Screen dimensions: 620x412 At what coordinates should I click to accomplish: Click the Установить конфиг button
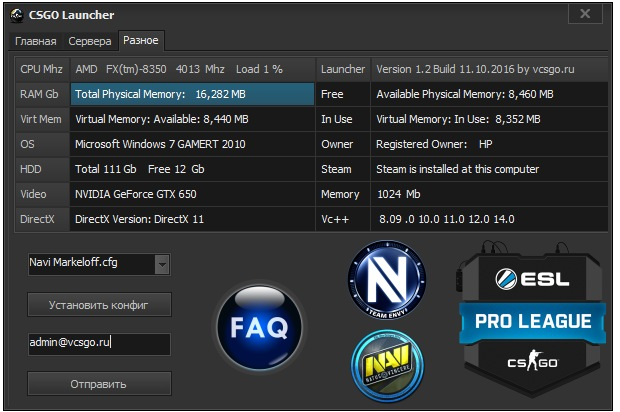(x=99, y=305)
